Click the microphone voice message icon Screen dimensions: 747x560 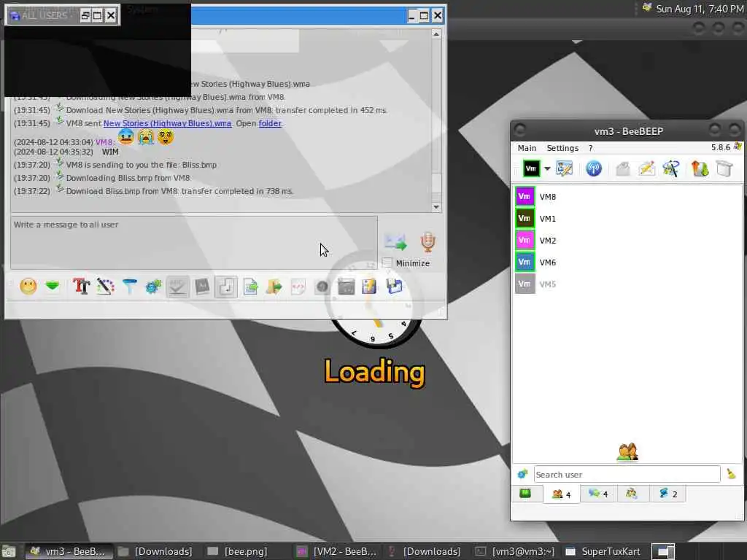point(427,242)
